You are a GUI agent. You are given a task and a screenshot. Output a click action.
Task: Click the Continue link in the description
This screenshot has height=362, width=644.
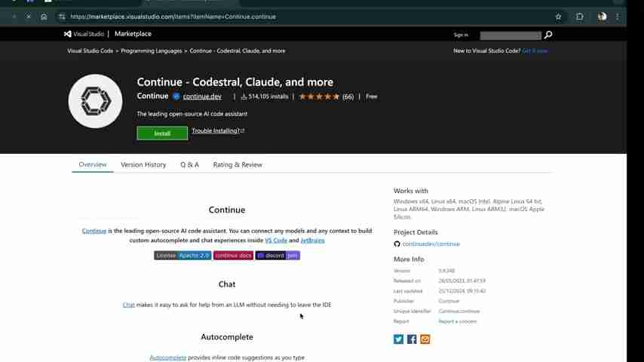[x=94, y=231]
